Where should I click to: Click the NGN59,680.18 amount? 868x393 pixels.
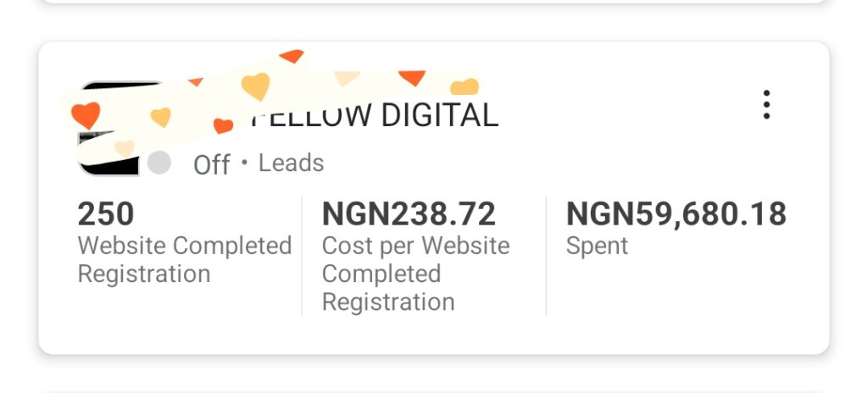tap(676, 213)
